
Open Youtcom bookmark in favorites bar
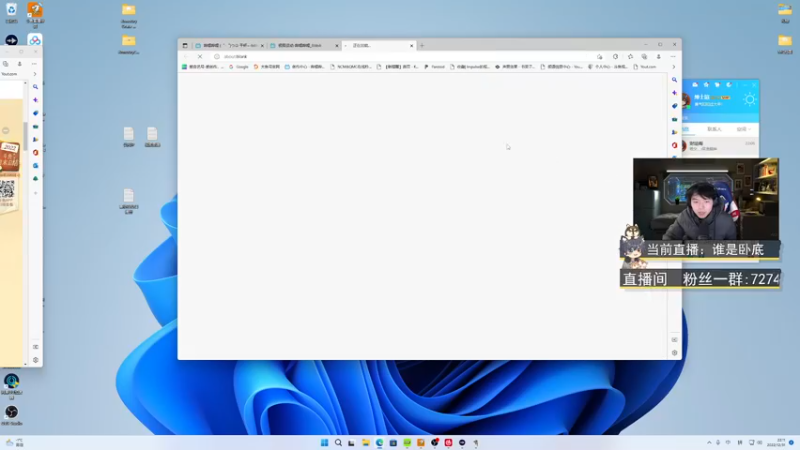pyautogui.click(x=645, y=67)
